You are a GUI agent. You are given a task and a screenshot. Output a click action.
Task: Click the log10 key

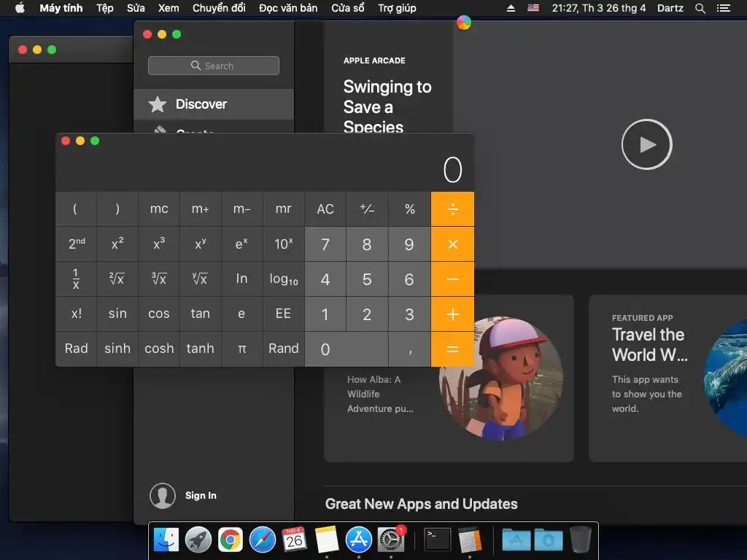pyautogui.click(x=284, y=279)
